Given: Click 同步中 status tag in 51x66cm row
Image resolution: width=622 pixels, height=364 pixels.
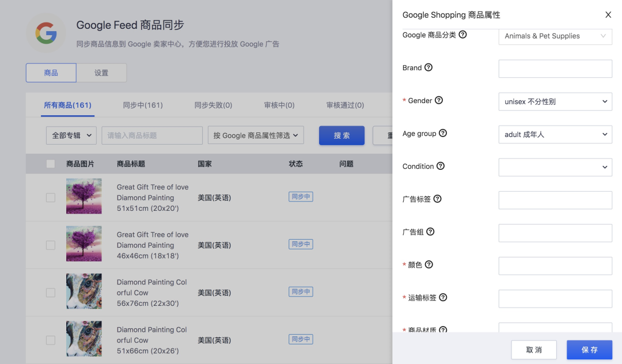Looking at the screenshot, I should pos(301,339).
